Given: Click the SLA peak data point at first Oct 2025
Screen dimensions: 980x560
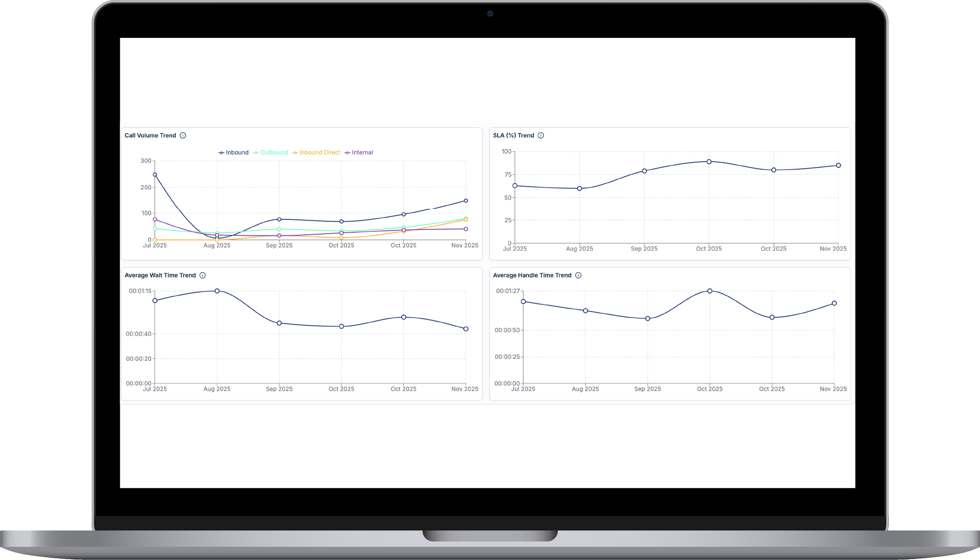Looking at the screenshot, I should click(709, 162).
